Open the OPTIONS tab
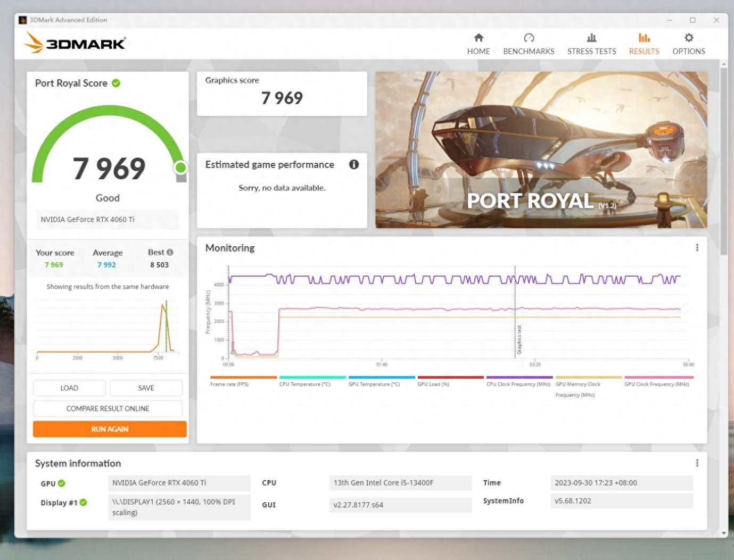This screenshot has width=734, height=560. point(689,44)
